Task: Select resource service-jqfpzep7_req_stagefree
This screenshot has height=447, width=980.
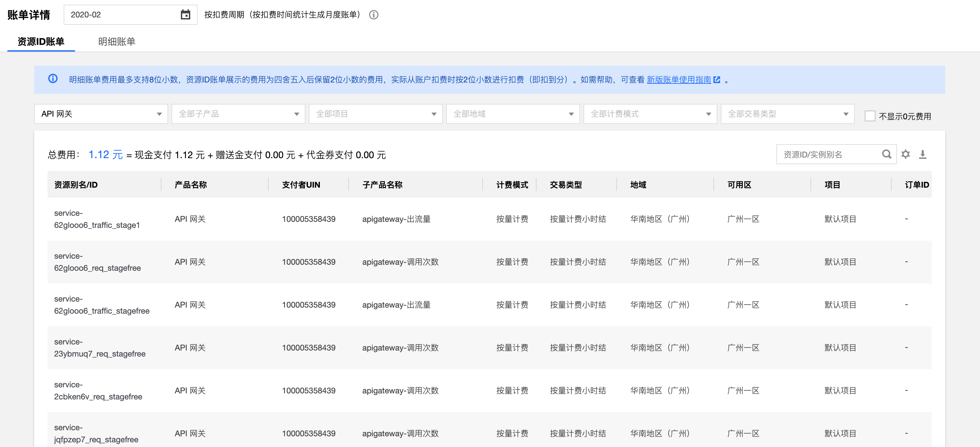Action: click(x=96, y=434)
